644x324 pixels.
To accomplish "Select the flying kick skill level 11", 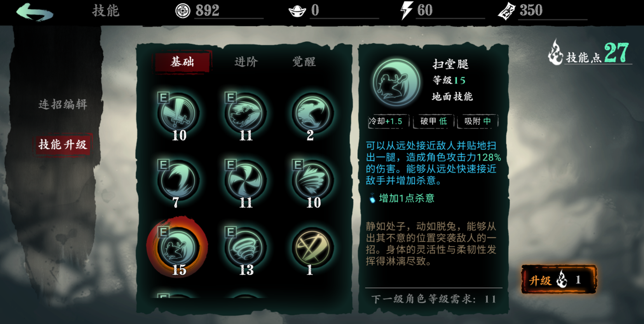I will click(246, 113).
